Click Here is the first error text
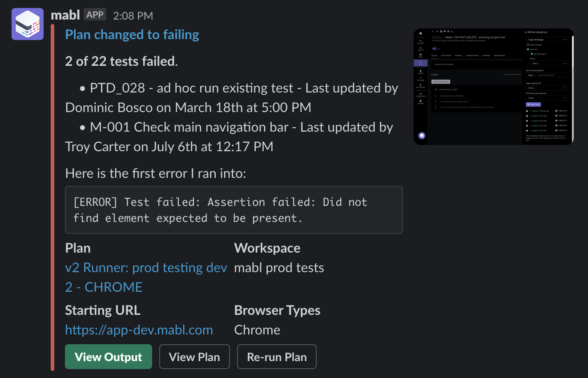588x378 pixels. [x=155, y=173]
